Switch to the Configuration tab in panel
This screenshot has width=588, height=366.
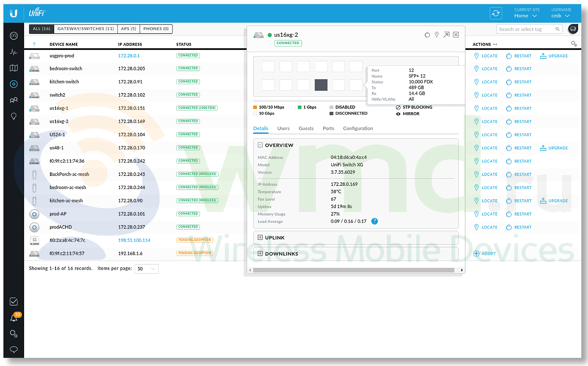point(358,128)
